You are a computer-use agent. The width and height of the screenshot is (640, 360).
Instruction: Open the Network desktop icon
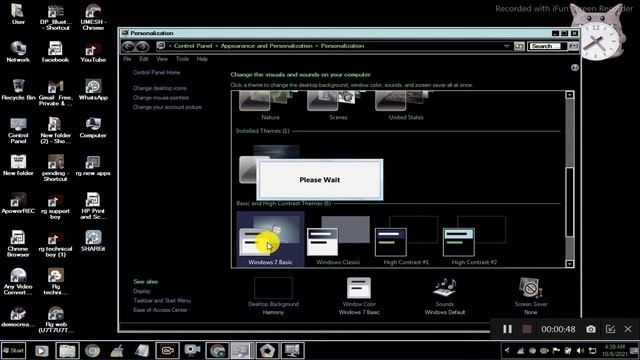click(x=18, y=51)
